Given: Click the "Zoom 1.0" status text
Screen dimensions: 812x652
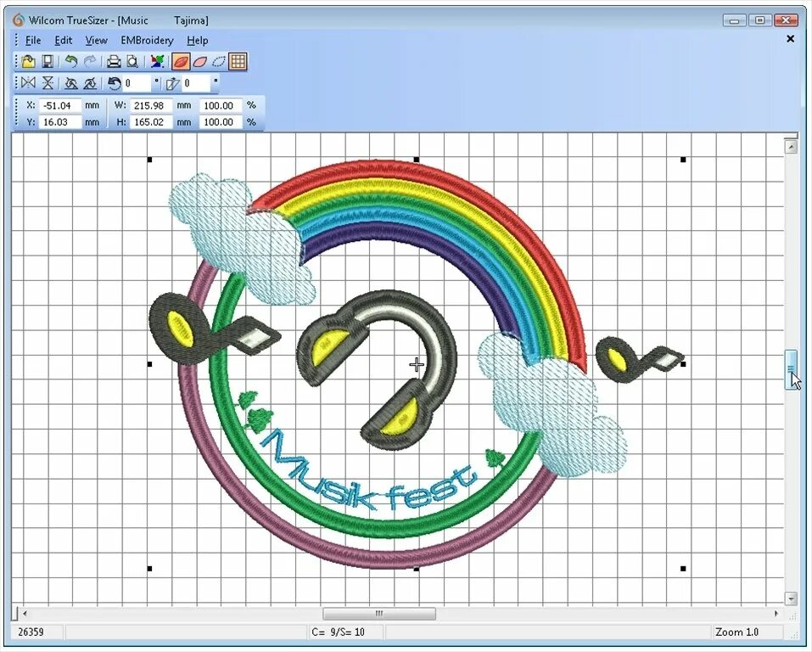Looking at the screenshot, I should click(x=737, y=632).
